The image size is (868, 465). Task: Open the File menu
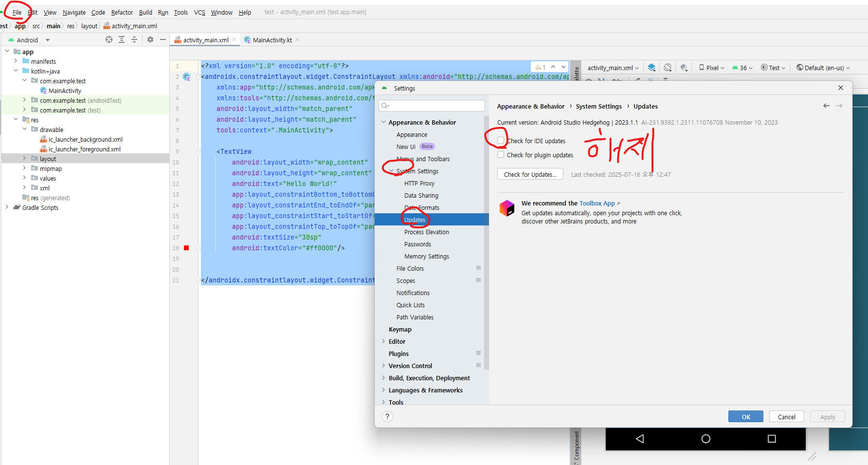coord(17,12)
